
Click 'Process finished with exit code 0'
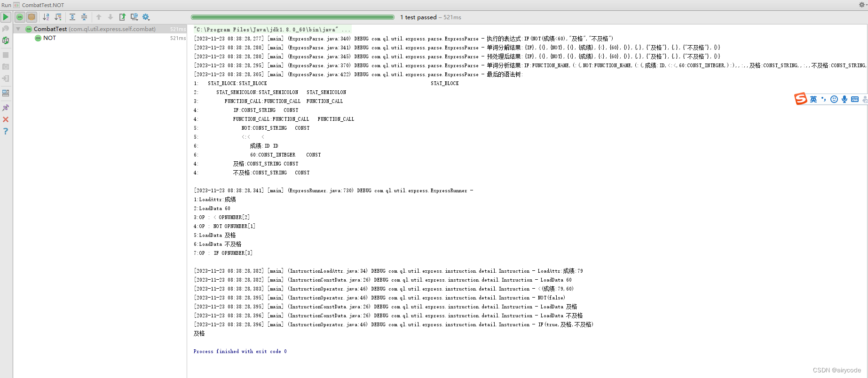pos(240,351)
